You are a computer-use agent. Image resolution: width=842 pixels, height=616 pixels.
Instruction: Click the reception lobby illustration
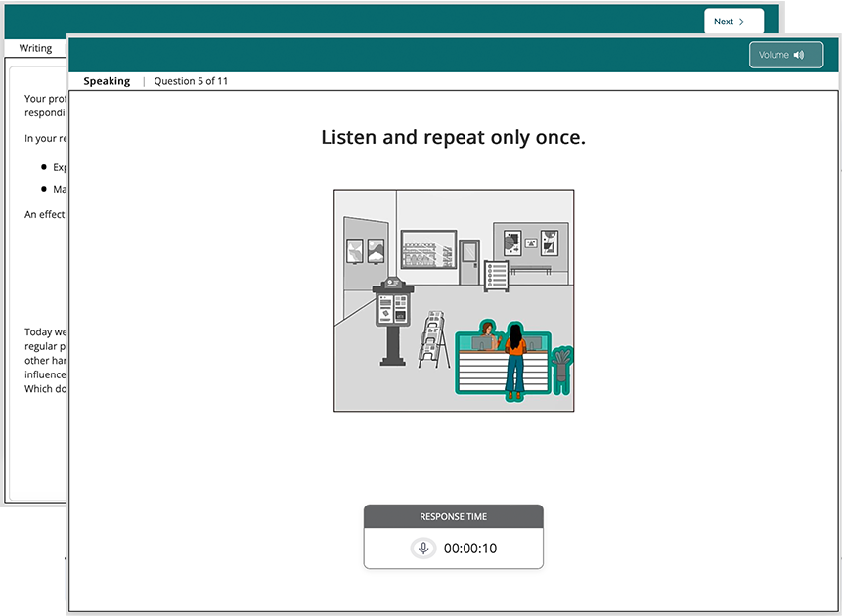tap(454, 299)
